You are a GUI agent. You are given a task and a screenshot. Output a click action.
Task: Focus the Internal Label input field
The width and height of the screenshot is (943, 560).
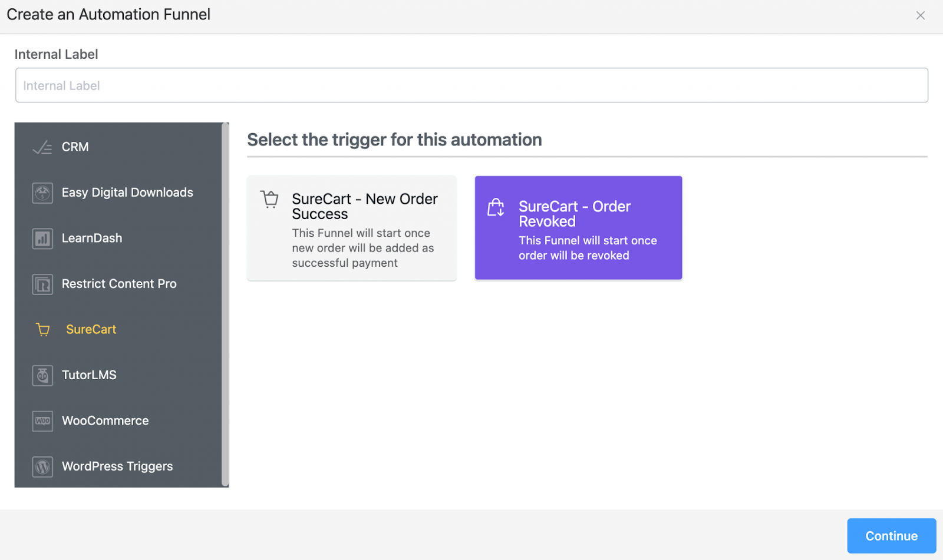click(471, 85)
